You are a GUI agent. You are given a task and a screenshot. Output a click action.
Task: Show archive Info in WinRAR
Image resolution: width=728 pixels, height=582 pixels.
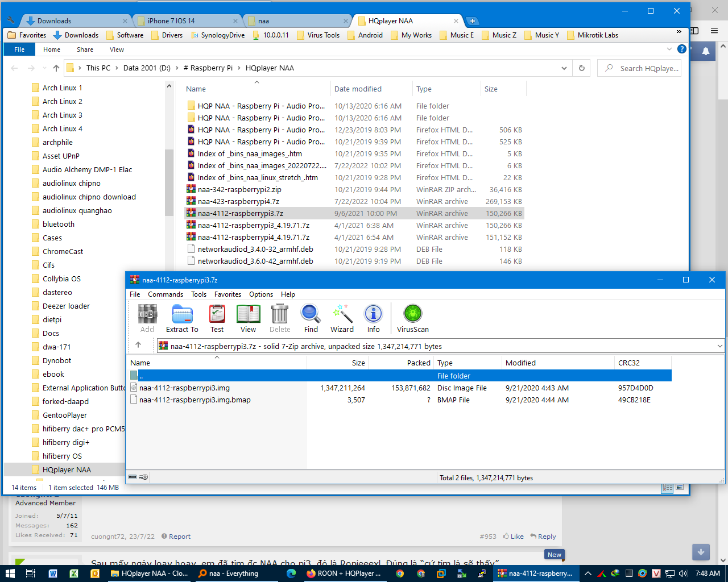(x=373, y=318)
